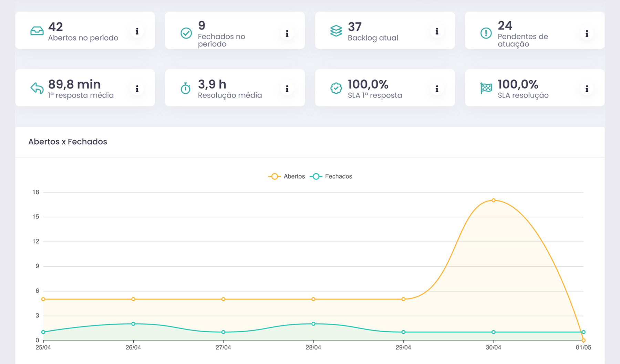Click Fechados data point on 28/04

tap(313, 324)
